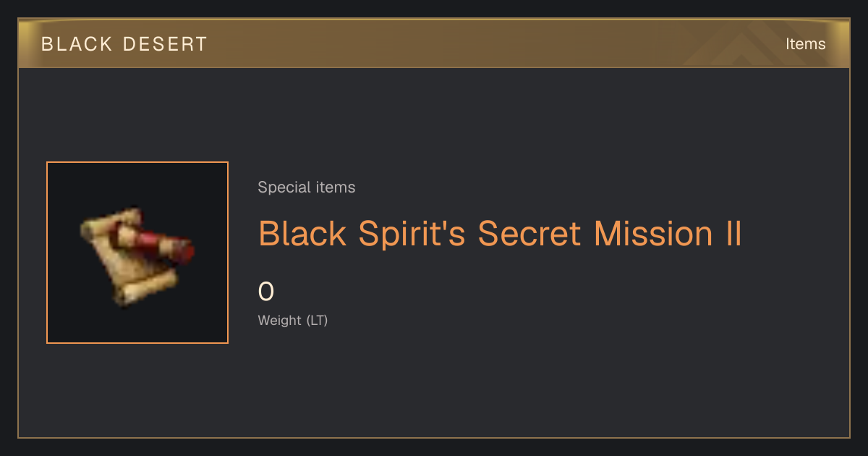Open the Items section link

[x=805, y=44]
